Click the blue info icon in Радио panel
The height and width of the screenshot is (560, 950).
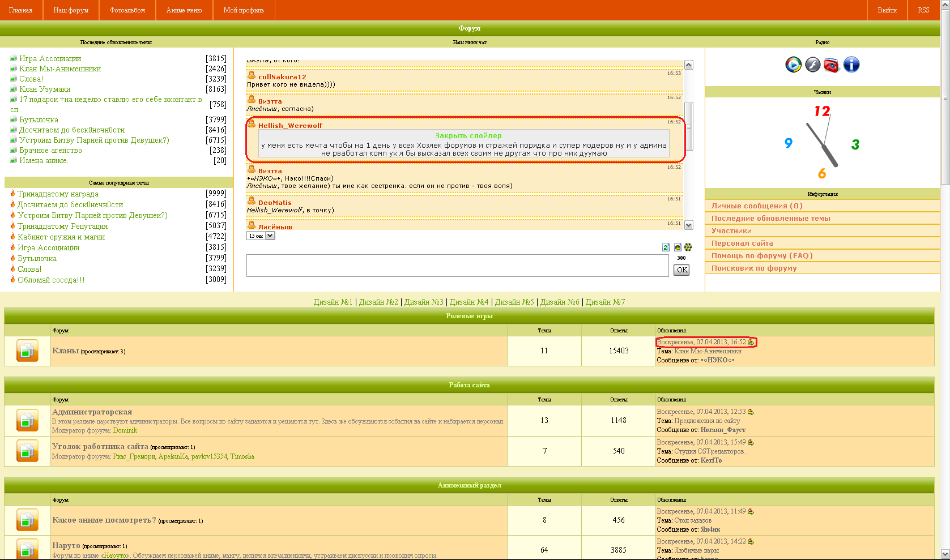851,65
